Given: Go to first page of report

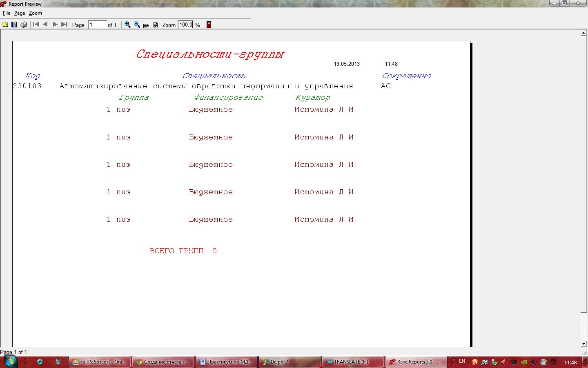Looking at the screenshot, I should pos(36,25).
